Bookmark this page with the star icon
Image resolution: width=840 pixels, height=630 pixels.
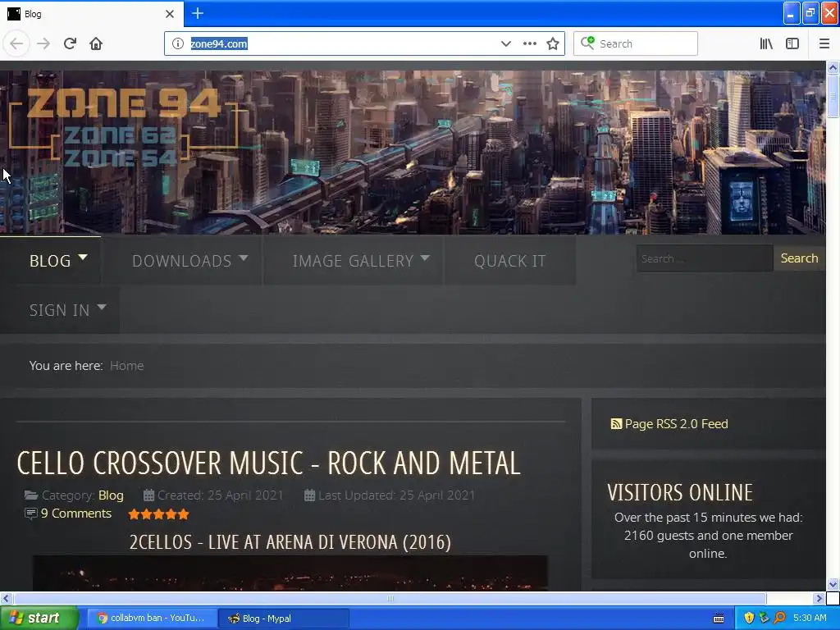coord(553,43)
